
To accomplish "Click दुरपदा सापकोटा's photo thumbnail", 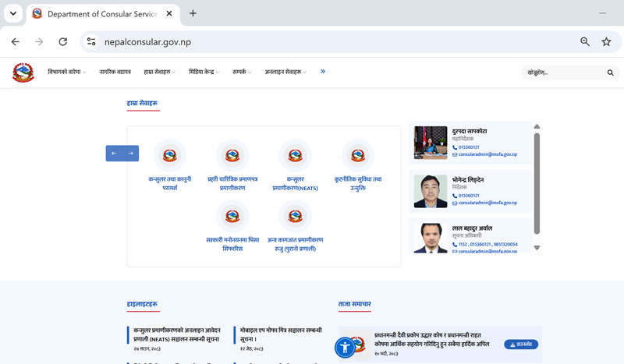I will (x=431, y=143).
